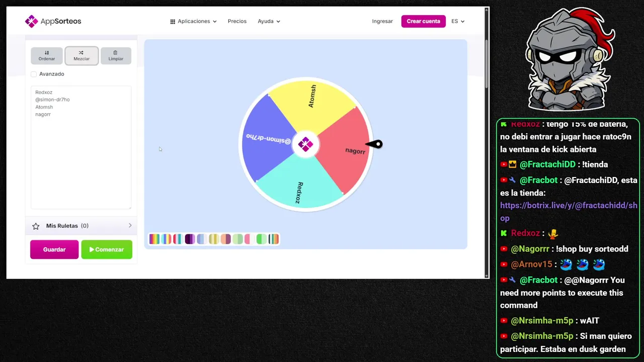Select the dark purple palette swatch
Viewport: 644px width, 362px height.
point(190,239)
